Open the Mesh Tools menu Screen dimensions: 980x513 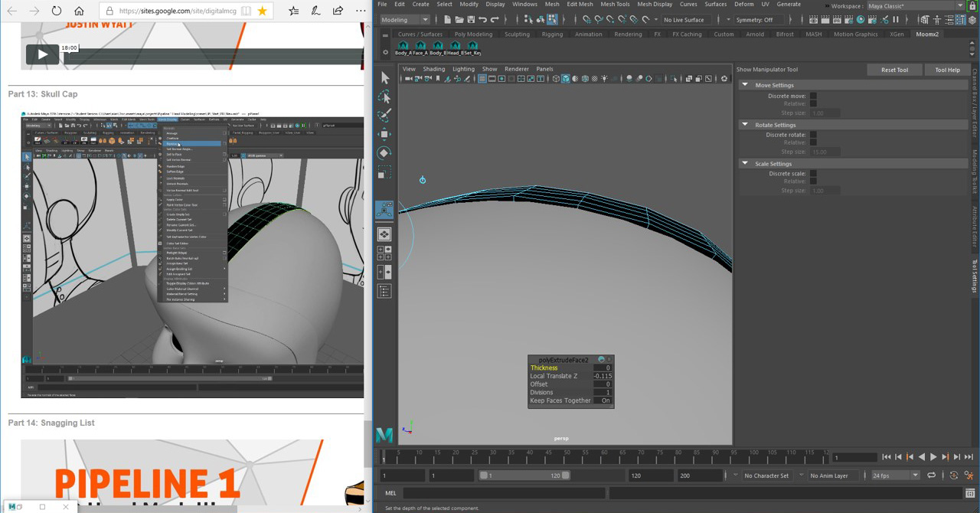tap(615, 5)
